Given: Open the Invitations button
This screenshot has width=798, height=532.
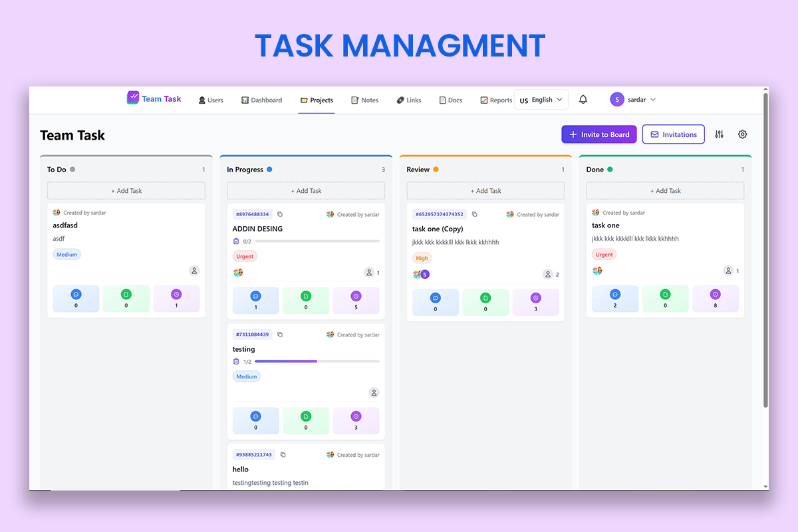Looking at the screenshot, I should click(x=673, y=134).
